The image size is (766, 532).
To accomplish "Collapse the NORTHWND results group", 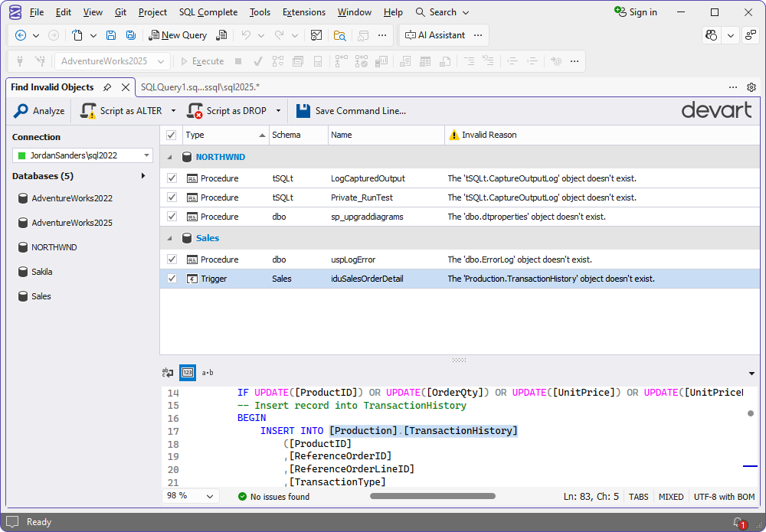I will [x=170, y=156].
